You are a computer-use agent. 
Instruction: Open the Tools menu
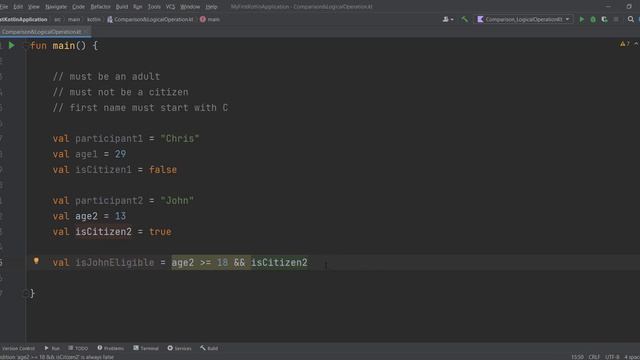[154, 7]
